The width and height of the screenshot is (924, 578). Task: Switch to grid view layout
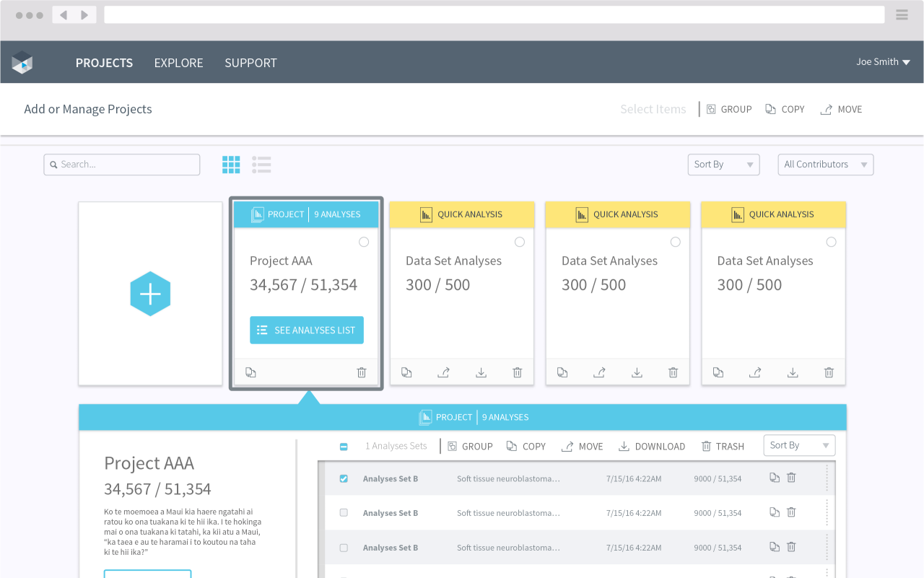[231, 165]
